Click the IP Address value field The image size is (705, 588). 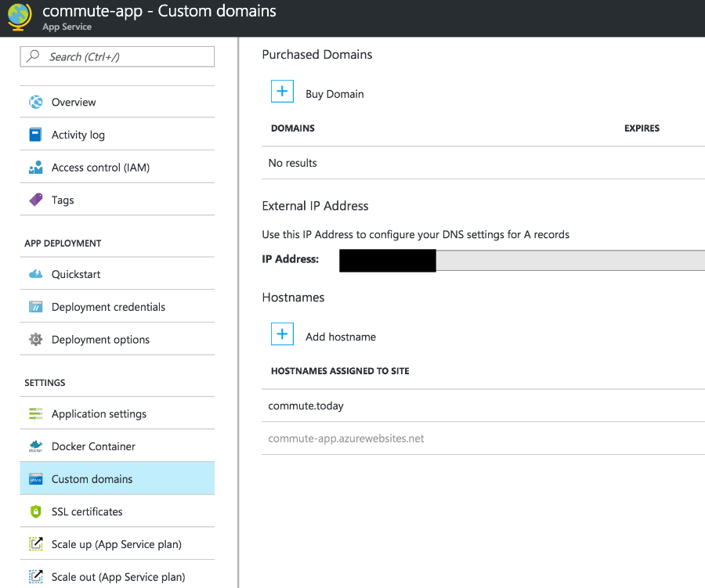click(x=522, y=260)
